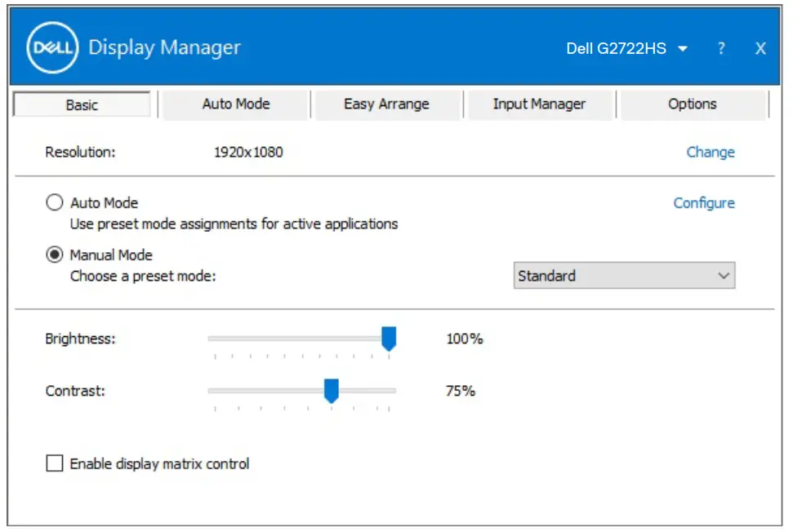Click the dropdown arrow beside Dell G2722HS
The height and width of the screenshot is (532, 793).
click(x=684, y=48)
